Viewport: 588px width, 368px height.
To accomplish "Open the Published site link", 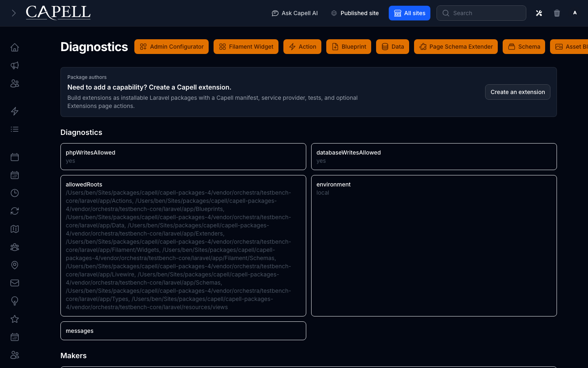I will (x=355, y=13).
